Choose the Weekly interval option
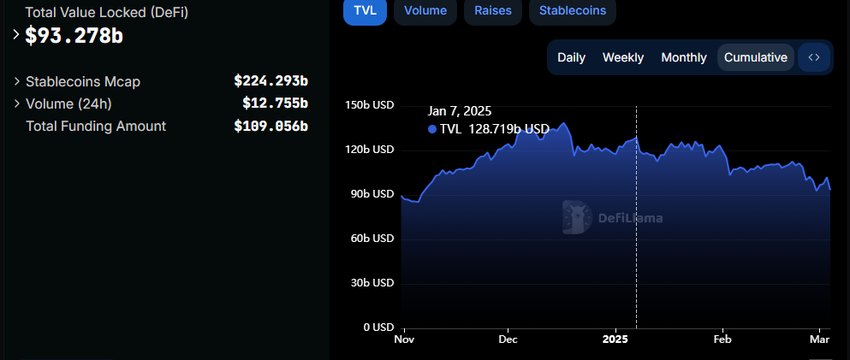The height and width of the screenshot is (360, 850). [x=623, y=57]
